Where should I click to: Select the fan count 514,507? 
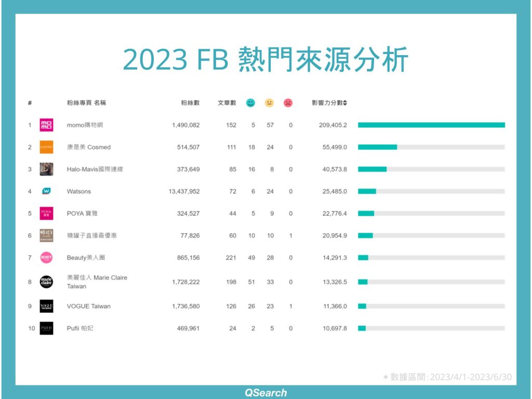tap(188, 147)
